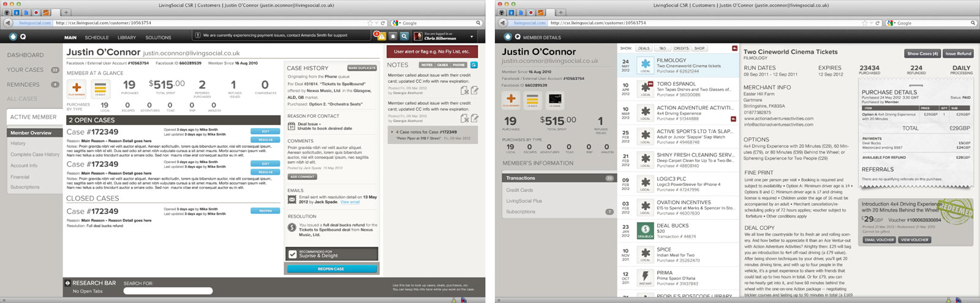Open the Solutions tab in navigation
The width and height of the screenshot is (980, 303).
(x=158, y=37)
